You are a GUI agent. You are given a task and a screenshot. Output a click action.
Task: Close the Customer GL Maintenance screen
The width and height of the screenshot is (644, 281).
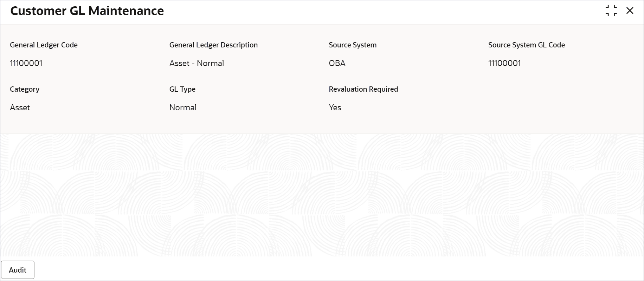point(630,11)
